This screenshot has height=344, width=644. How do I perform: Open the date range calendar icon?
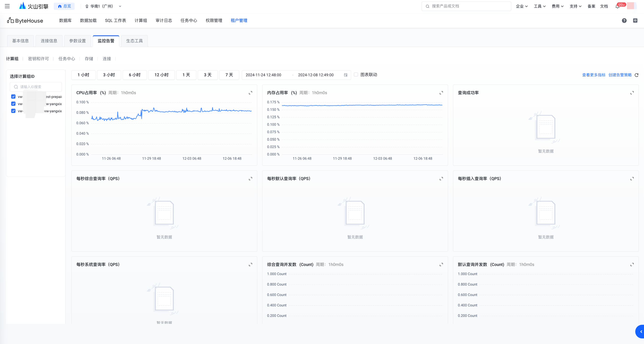click(x=346, y=75)
